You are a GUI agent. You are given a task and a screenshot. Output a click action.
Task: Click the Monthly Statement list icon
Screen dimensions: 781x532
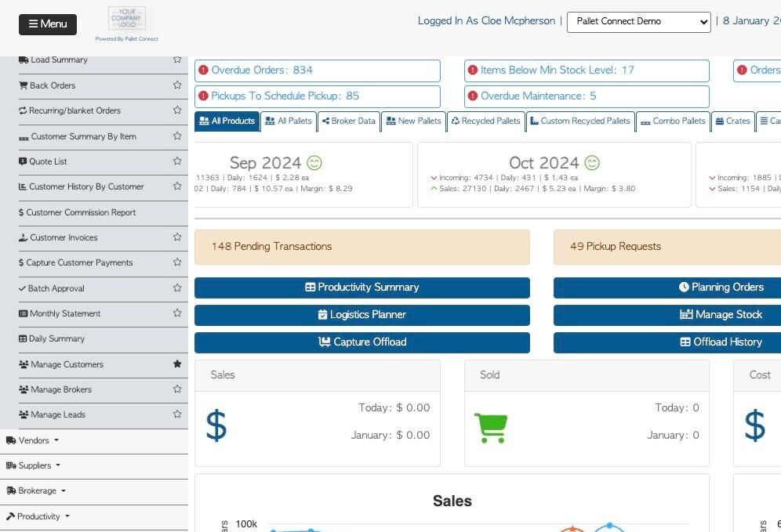[x=23, y=313]
